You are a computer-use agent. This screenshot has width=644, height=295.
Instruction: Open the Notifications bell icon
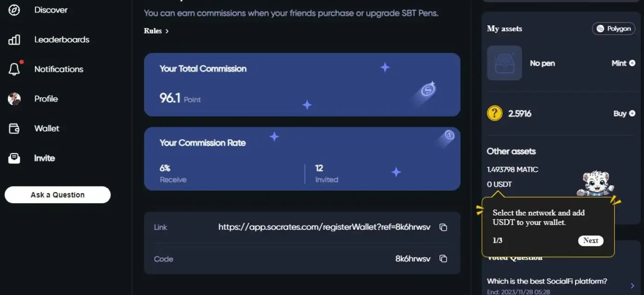click(x=14, y=69)
